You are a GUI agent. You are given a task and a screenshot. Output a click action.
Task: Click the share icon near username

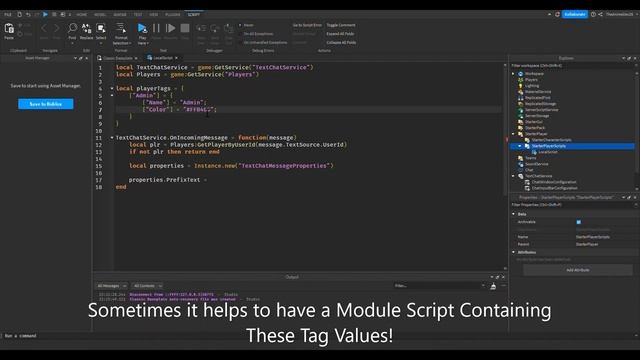click(x=600, y=14)
